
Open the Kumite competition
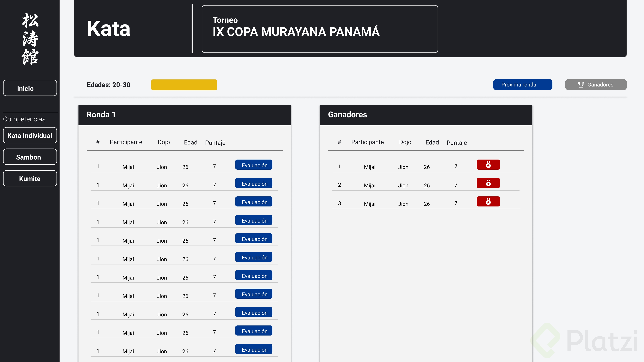point(30,178)
